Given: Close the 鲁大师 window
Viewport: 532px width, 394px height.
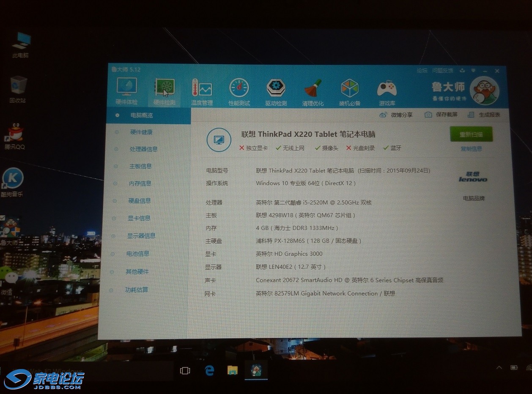Looking at the screenshot, I should [497, 71].
